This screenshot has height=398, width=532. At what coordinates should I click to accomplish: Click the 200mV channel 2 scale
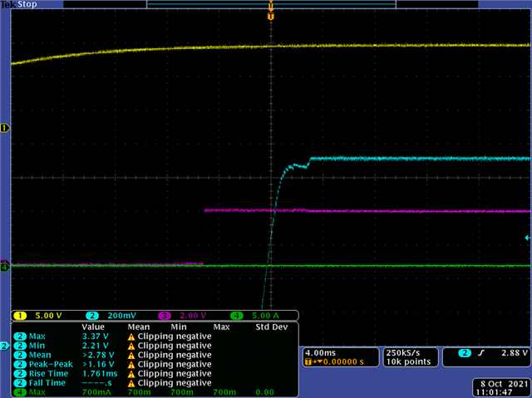tap(122, 316)
